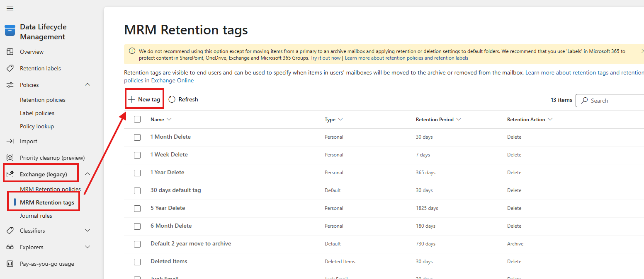Image resolution: width=644 pixels, height=279 pixels.
Task: Click the Refresh circular arrow icon
Action: [172, 99]
